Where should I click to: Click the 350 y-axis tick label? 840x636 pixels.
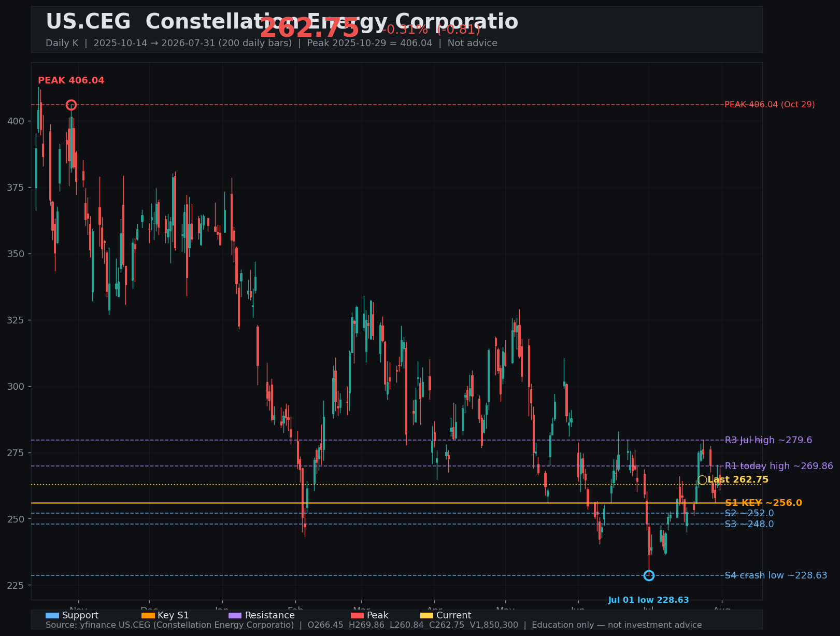(16, 254)
